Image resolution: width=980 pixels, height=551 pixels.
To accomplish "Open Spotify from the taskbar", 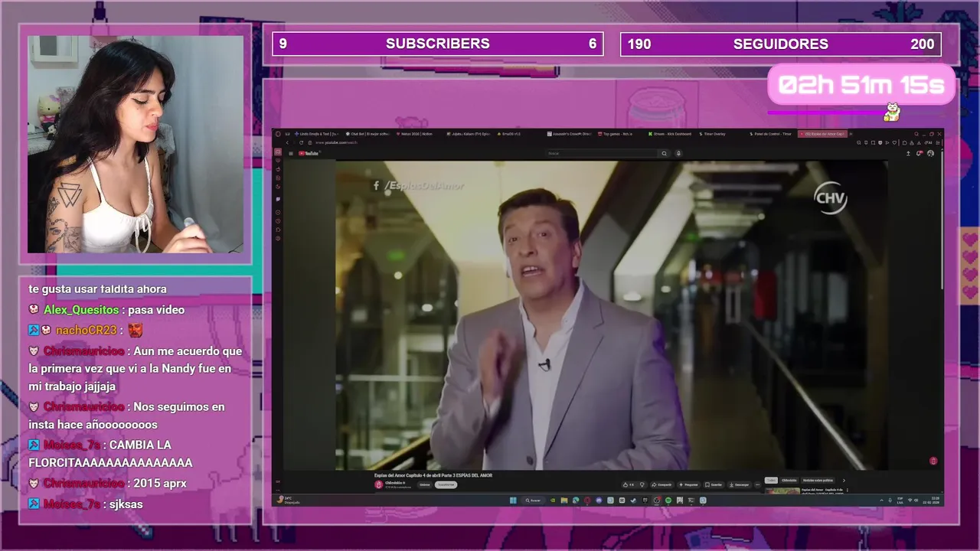I will (x=668, y=500).
